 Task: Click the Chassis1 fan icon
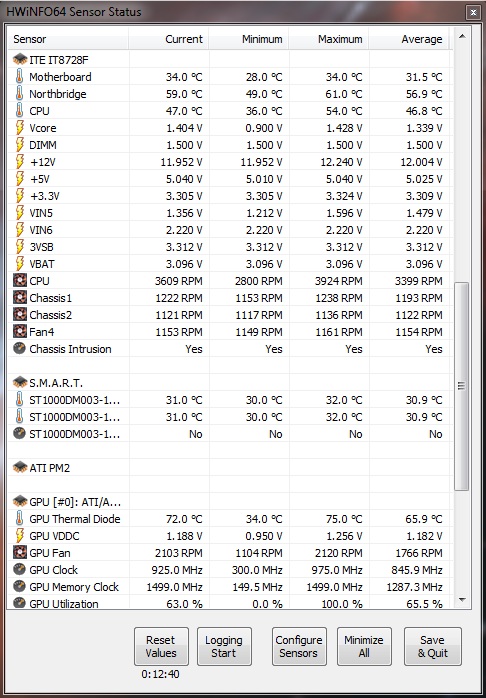(19, 298)
